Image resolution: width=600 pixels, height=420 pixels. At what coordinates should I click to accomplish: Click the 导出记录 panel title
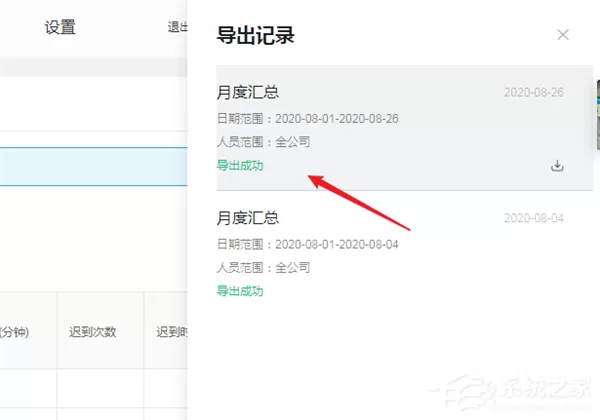[256, 35]
